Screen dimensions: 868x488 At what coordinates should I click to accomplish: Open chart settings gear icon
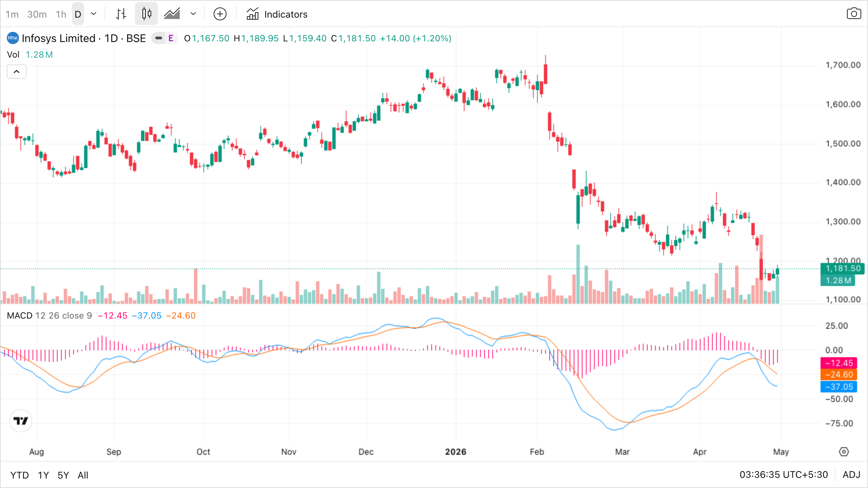coord(844,452)
